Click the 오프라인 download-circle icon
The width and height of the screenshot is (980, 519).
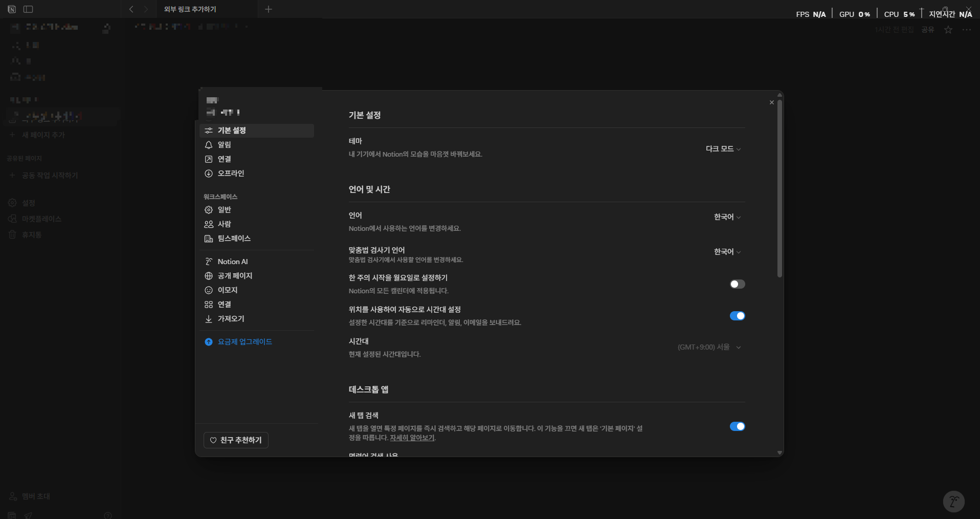[209, 174]
